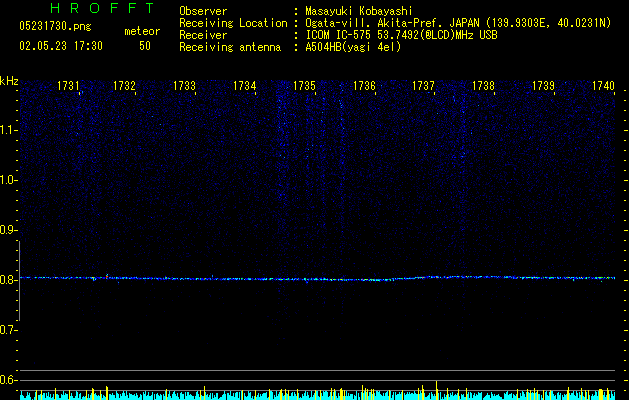The image size is (629, 400).
Task: Click the 0.6 frequency axis label
Action: click(8, 380)
